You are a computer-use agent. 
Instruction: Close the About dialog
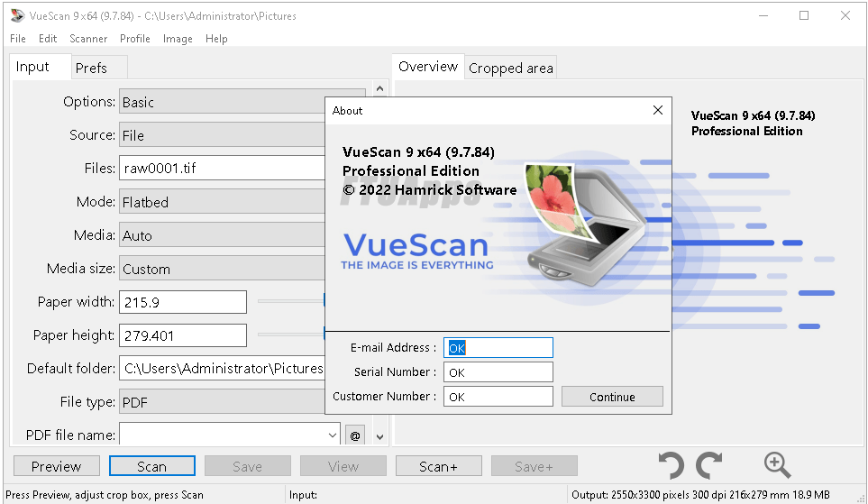pyautogui.click(x=658, y=110)
